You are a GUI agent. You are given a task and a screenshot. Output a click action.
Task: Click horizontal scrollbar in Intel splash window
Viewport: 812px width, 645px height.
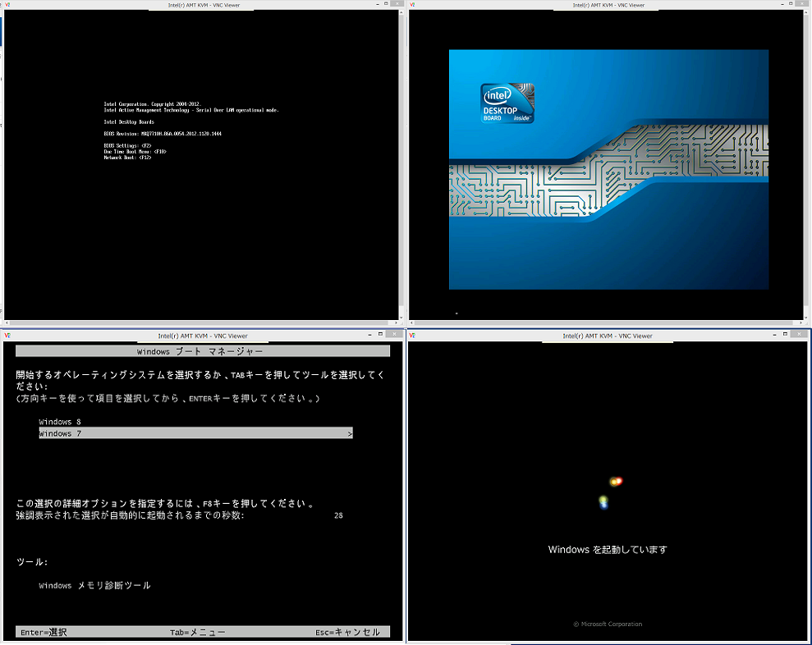(607, 323)
